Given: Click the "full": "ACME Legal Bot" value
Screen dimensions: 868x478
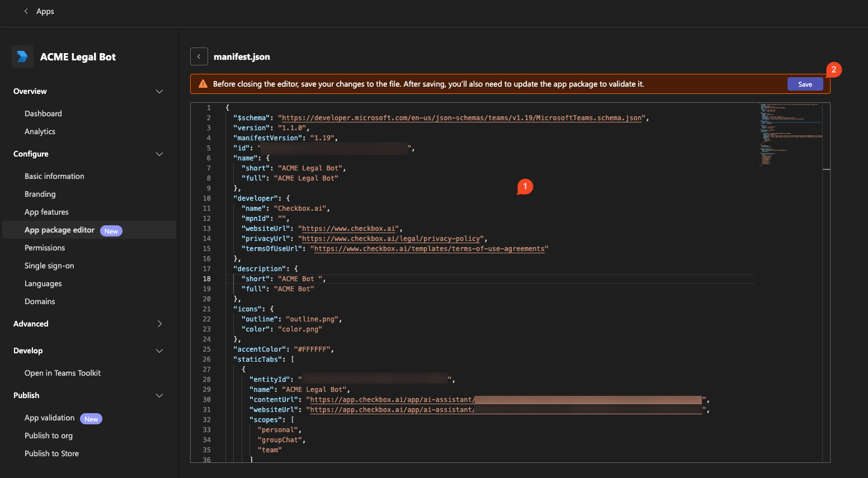Looking at the screenshot, I should tap(306, 178).
